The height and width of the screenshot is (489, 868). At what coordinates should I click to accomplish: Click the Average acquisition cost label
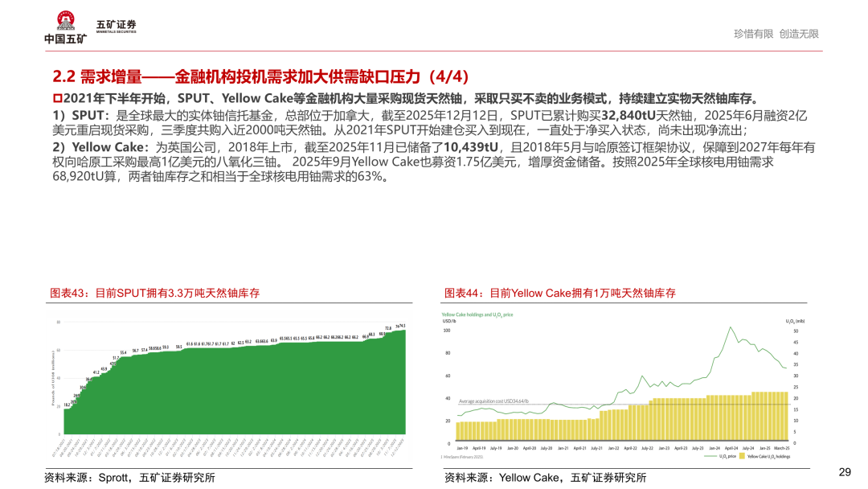492,401
